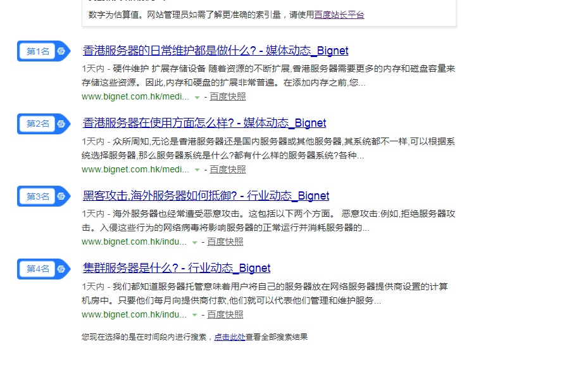The height and width of the screenshot is (372, 588).
Task: Click green URL of 黑客攻击 result
Action: point(134,241)
